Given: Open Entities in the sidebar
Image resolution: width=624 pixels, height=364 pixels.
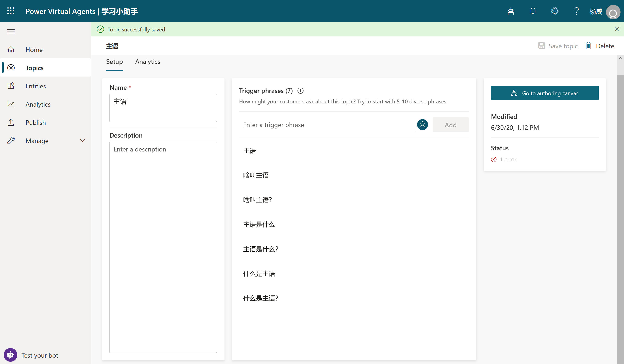Looking at the screenshot, I should (x=36, y=86).
